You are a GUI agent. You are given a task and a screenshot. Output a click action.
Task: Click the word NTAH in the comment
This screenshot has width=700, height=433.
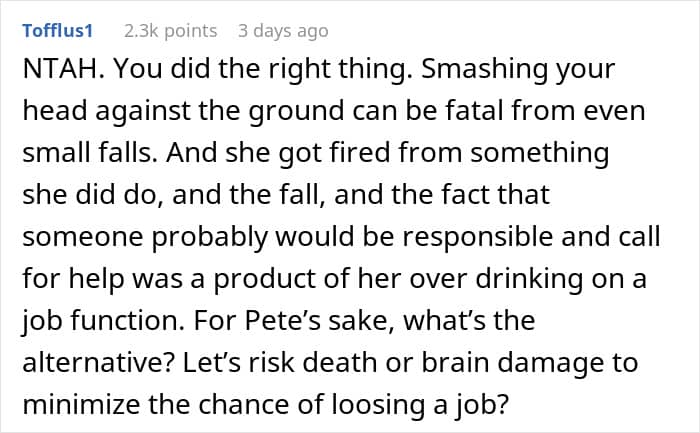click(x=59, y=69)
